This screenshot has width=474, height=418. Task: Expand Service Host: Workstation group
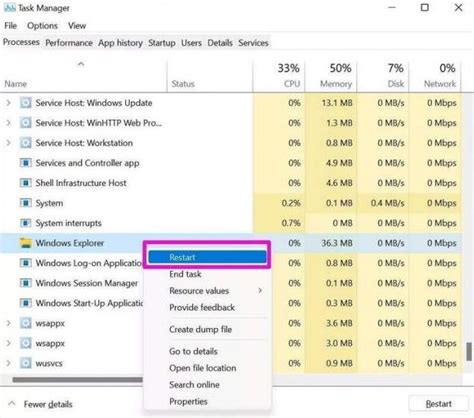click(x=9, y=143)
